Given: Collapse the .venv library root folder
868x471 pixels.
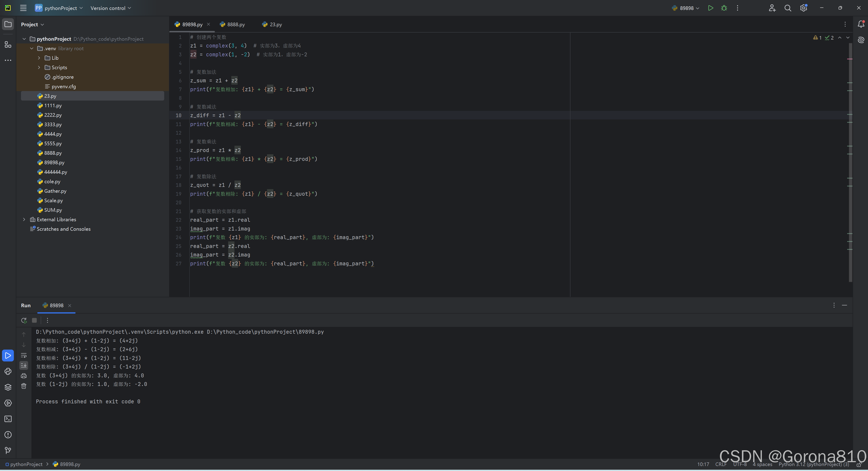Looking at the screenshot, I should [x=32, y=49].
